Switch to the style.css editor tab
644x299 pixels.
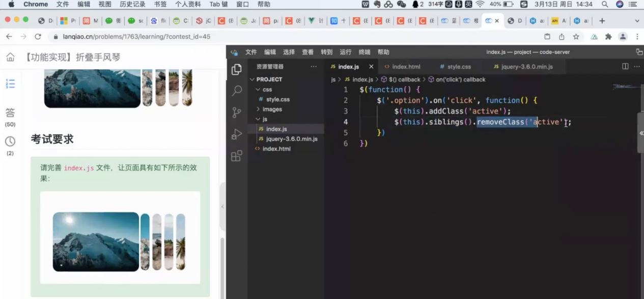459,67
